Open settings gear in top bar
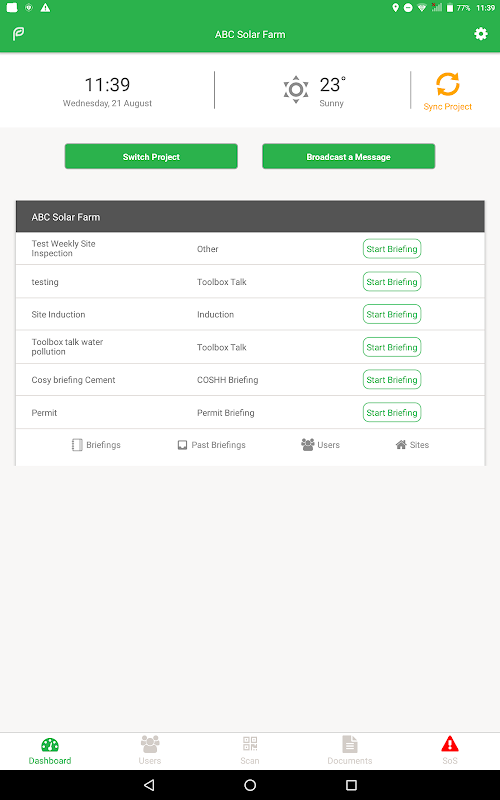Image resolution: width=500 pixels, height=800 pixels. [x=481, y=34]
